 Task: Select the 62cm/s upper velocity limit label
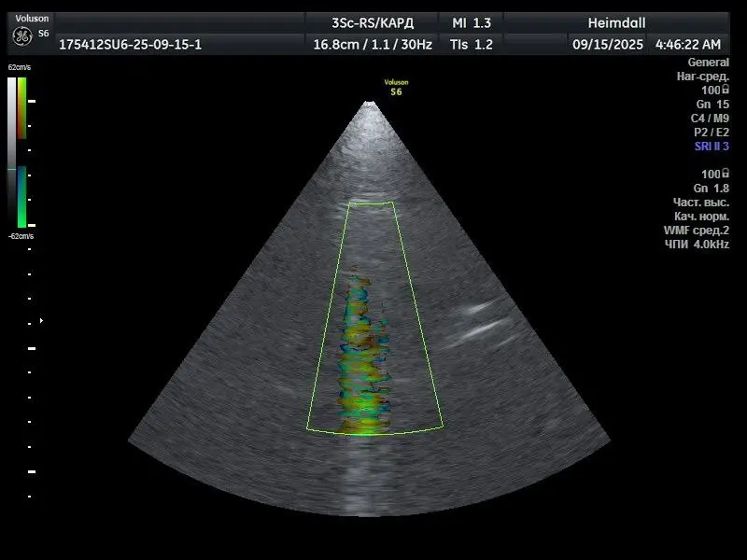coord(20,69)
